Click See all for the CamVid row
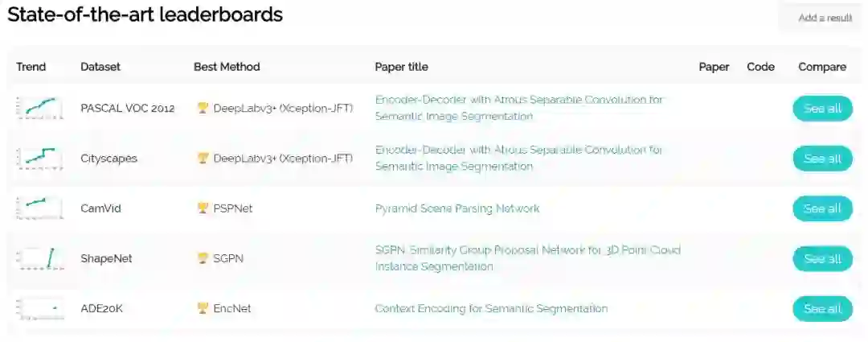 [x=822, y=208]
